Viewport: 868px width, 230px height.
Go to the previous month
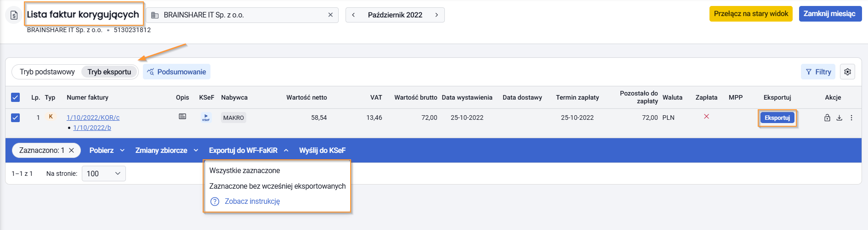[x=353, y=15]
